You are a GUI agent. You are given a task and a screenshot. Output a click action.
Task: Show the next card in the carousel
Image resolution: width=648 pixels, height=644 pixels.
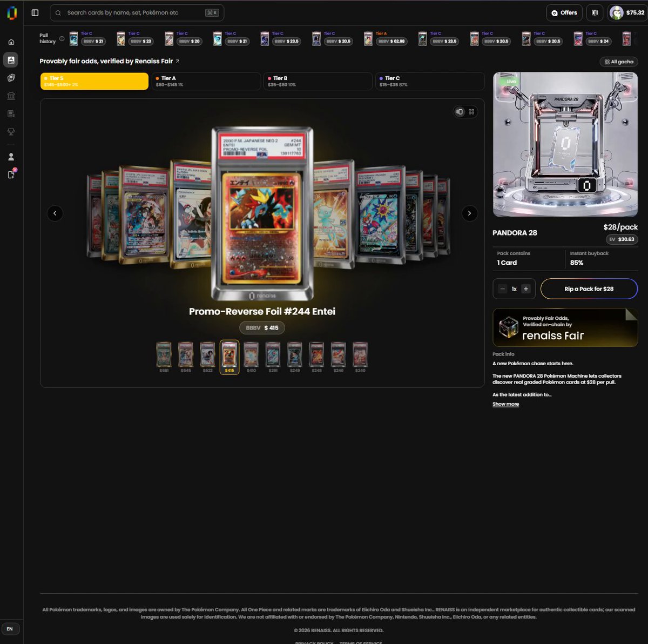(x=470, y=213)
